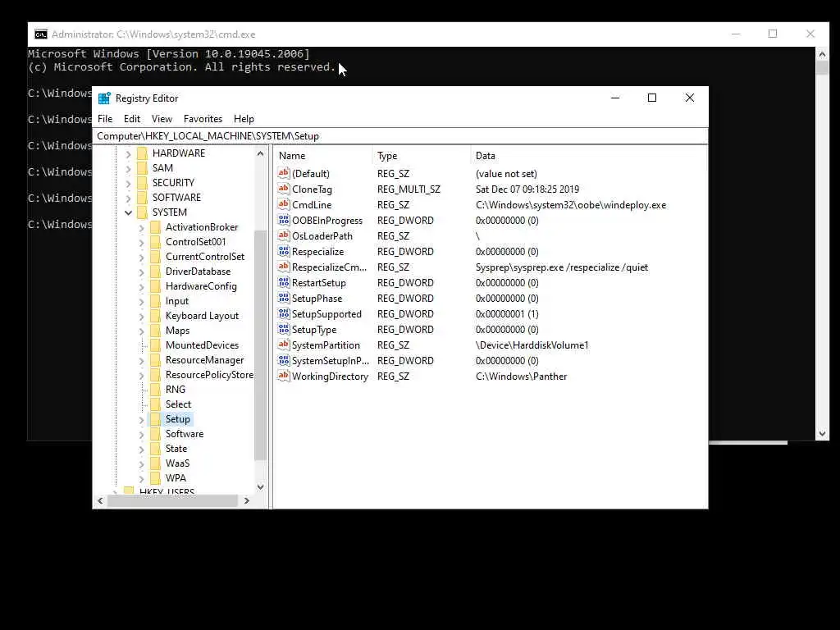Select the OOBEInProgress DWORD icon
This screenshot has height=630, width=840.
283,220
